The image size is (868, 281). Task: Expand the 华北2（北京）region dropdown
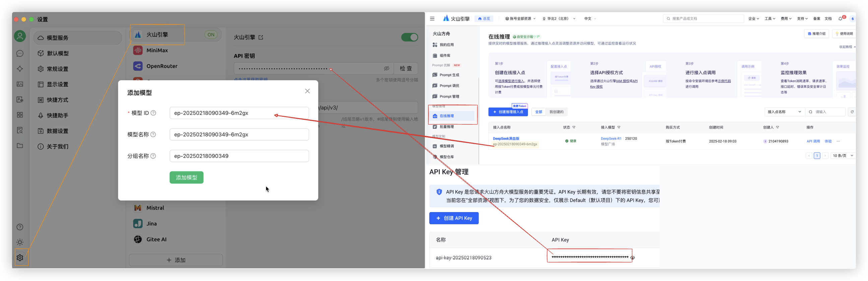[559, 19]
